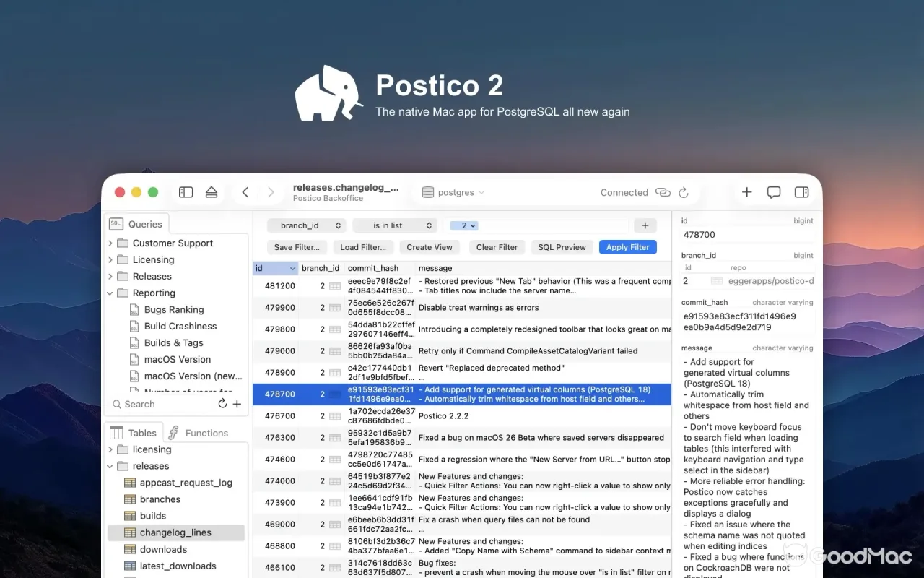The height and width of the screenshot is (578, 924).
Task: Add a filter row with plus button
Action: tap(645, 225)
